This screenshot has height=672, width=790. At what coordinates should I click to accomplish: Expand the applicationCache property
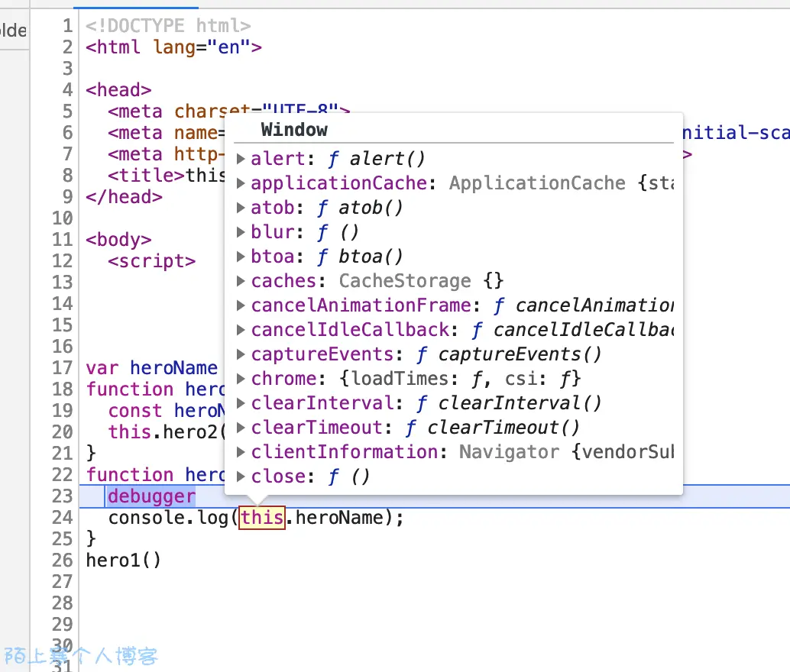(241, 183)
